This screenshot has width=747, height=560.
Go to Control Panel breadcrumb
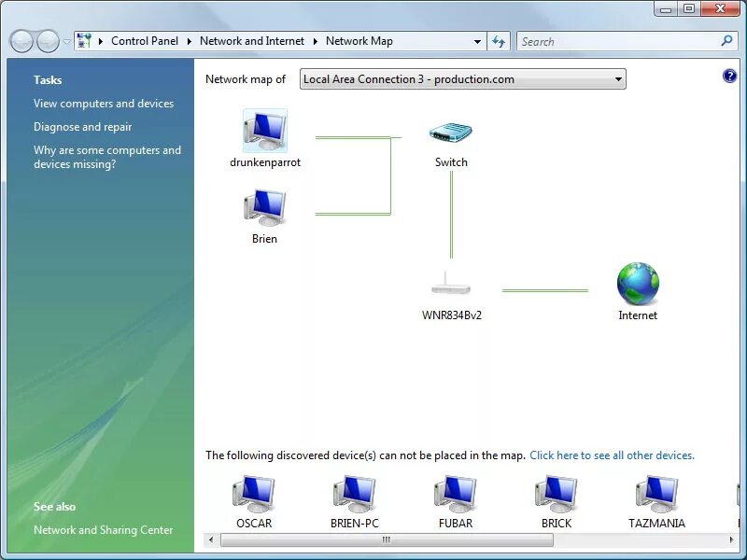145,41
